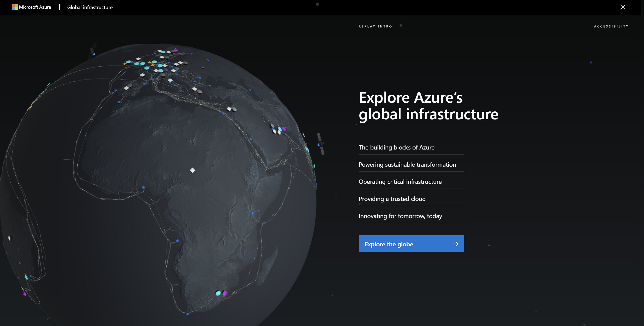Open the Accessibility link
The image size is (644, 326).
tap(611, 26)
